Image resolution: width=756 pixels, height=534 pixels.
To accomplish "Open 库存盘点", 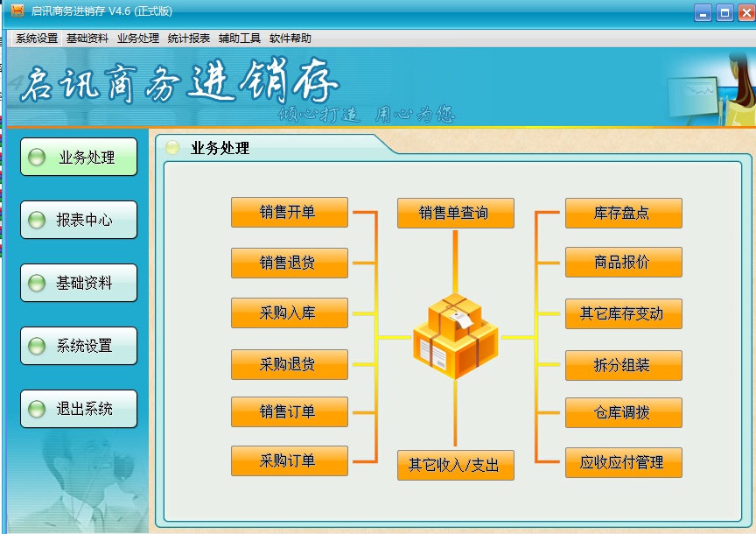I will pyautogui.click(x=623, y=213).
